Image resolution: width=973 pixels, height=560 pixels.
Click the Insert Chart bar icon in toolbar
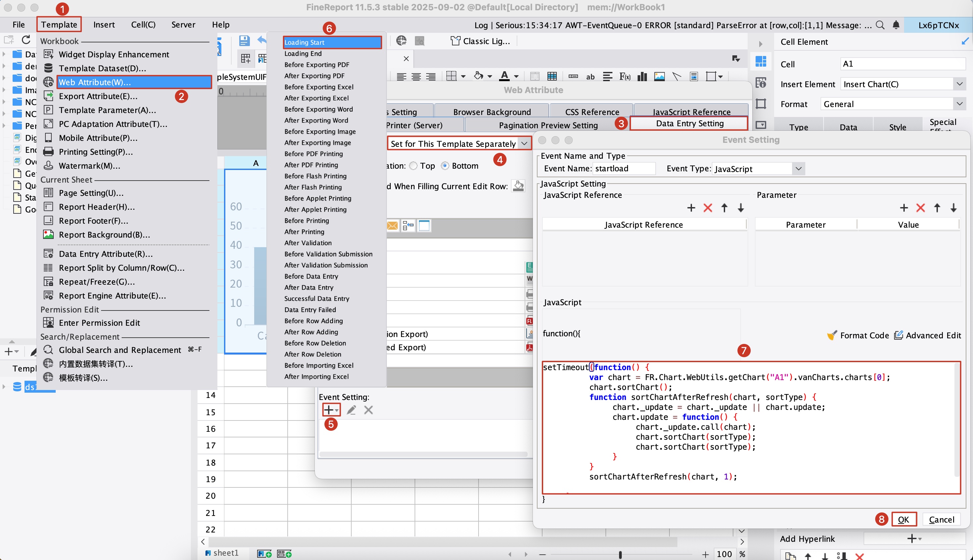[642, 76]
